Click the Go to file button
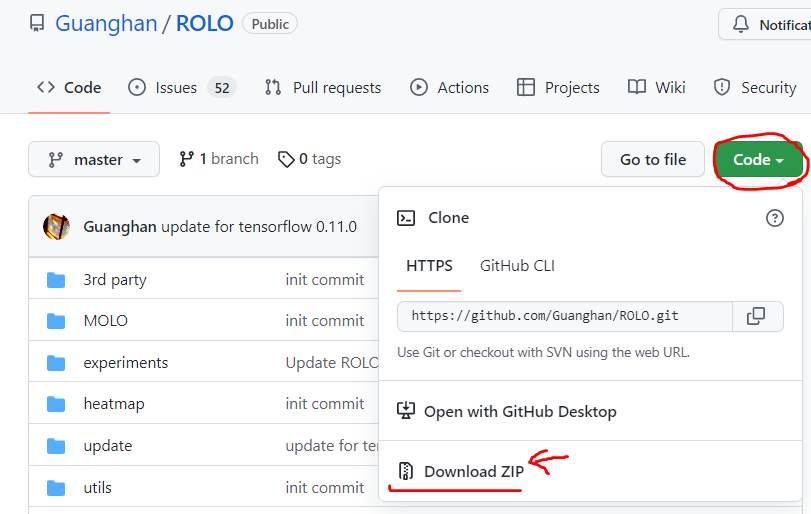 (x=653, y=159)
